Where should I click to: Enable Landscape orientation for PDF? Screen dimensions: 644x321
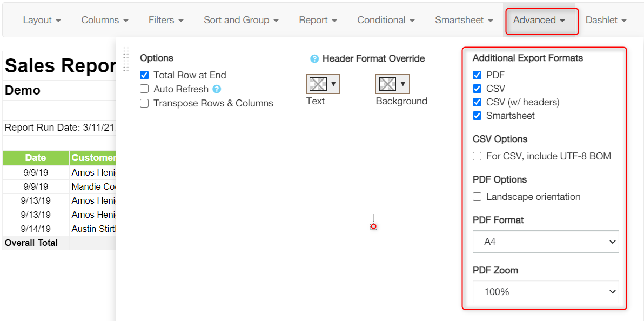point(477,197)
